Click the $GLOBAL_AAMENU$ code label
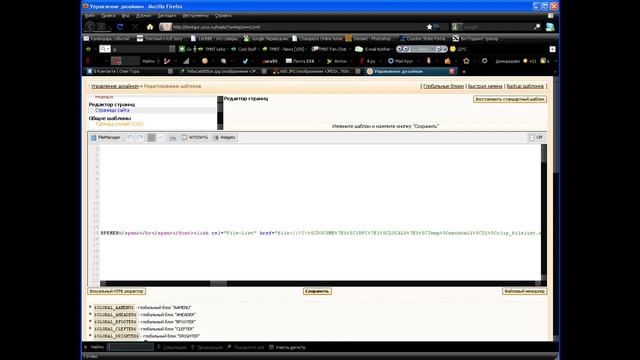The width and height of the screenshot is (640, 360). pyautogui.click(x=114, y=308)
